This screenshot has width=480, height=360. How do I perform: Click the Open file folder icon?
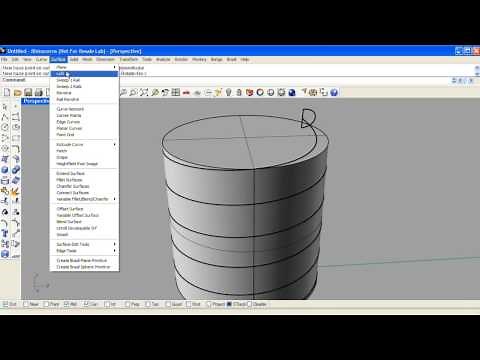click(x=18, y=92)
